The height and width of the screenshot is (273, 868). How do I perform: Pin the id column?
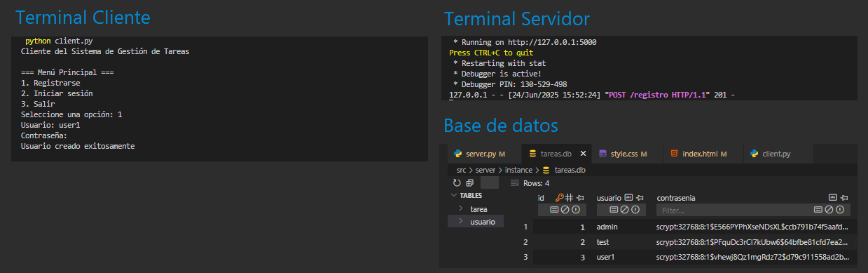(x=581, y=198)
